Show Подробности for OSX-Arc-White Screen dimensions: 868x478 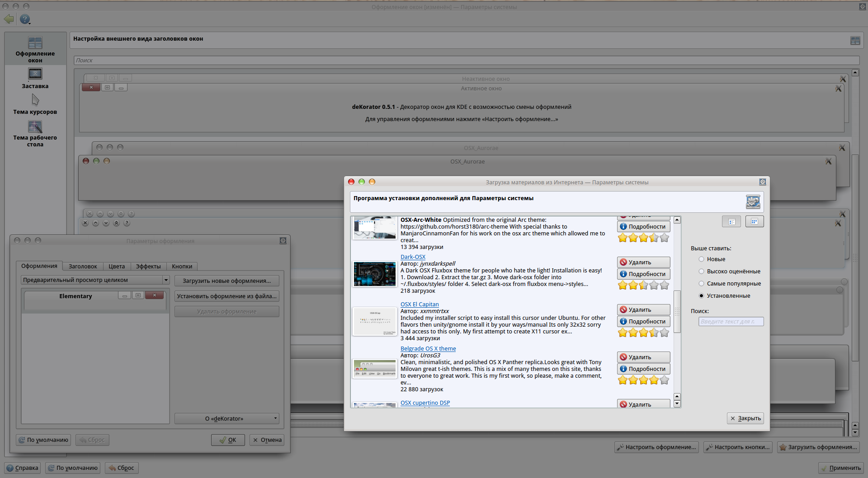coord(644,227)
